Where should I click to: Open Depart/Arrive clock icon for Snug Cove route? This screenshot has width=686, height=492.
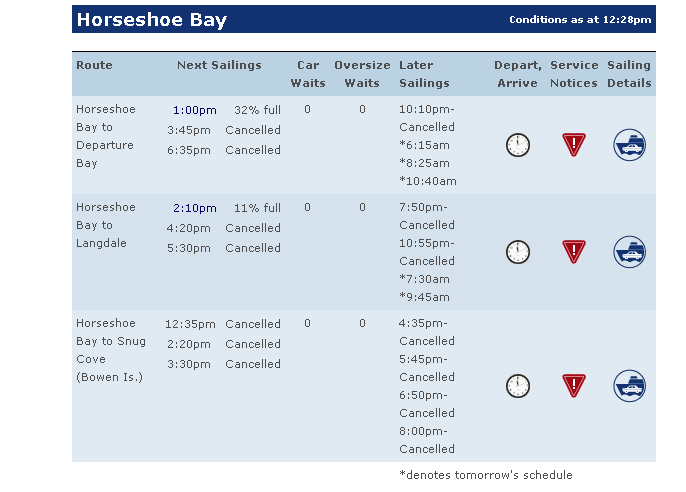click(x=518, y=386)
